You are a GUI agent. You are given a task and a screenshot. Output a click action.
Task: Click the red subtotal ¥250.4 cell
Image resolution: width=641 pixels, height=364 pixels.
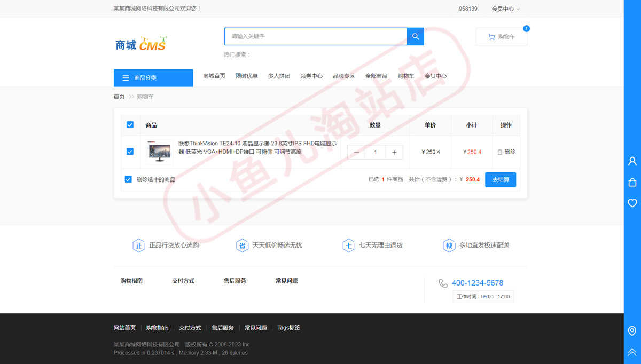(472, 152)
